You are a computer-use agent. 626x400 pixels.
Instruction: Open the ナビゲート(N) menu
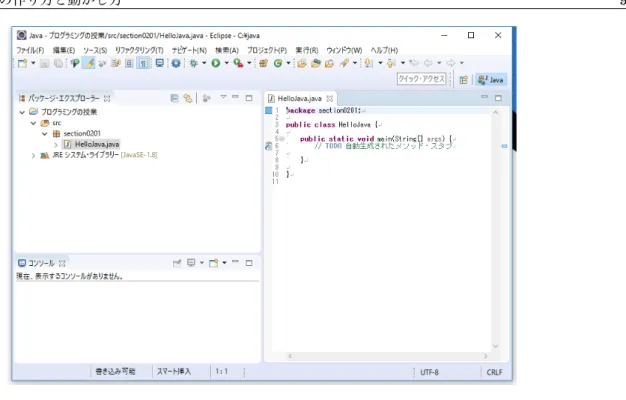[x=189, y=50]
